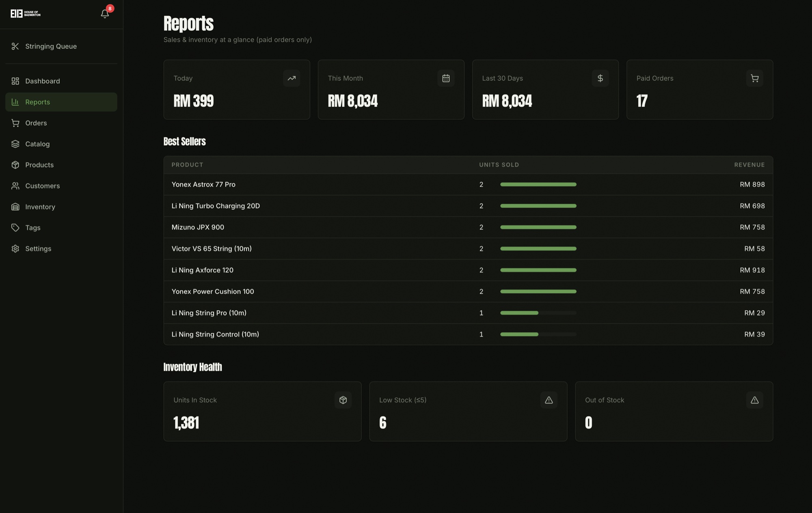Click the Products box icon
The height and width of the screenshot is (513, 812).
(15, 165)
